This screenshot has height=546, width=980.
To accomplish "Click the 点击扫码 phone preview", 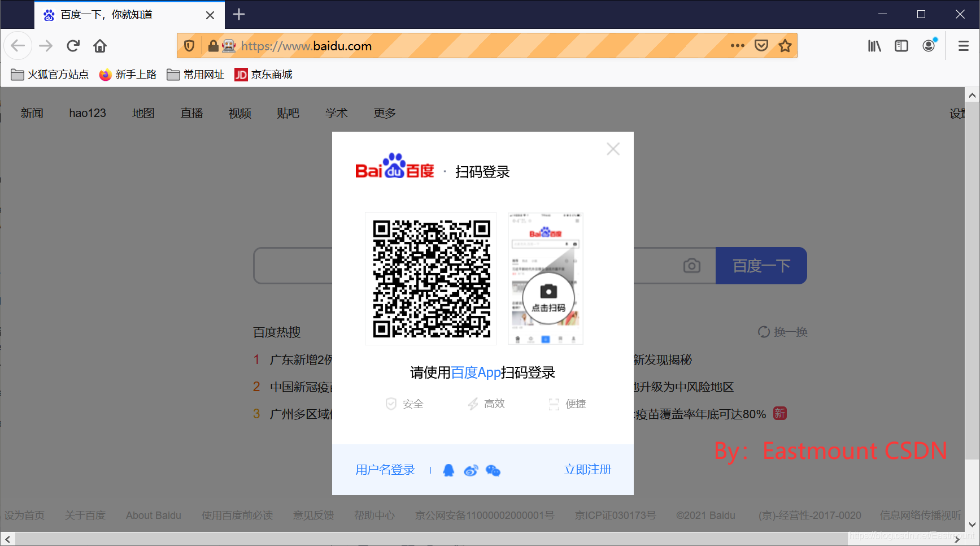I will [x=546, y=279].
